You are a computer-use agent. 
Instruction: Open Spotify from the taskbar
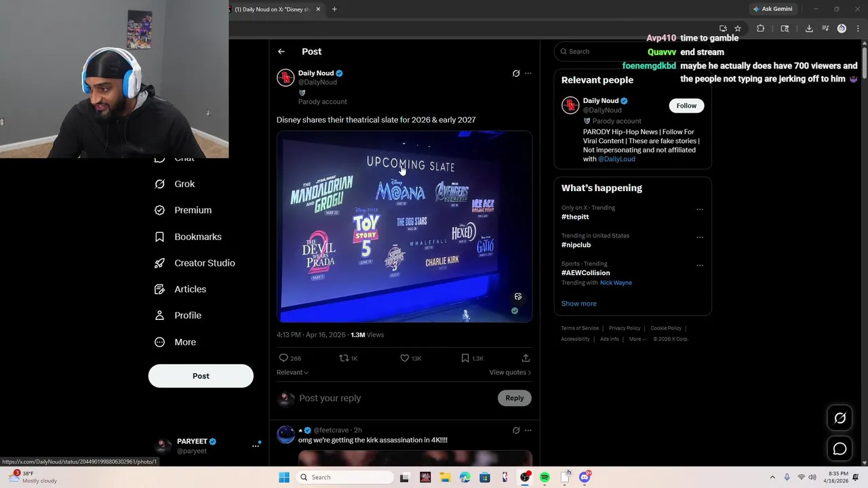[545, 477]
